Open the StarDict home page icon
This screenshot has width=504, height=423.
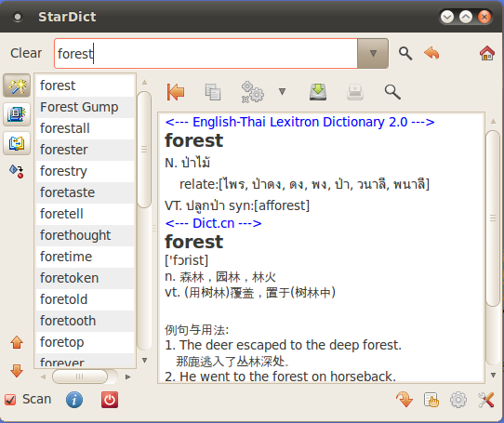[486, 53]
